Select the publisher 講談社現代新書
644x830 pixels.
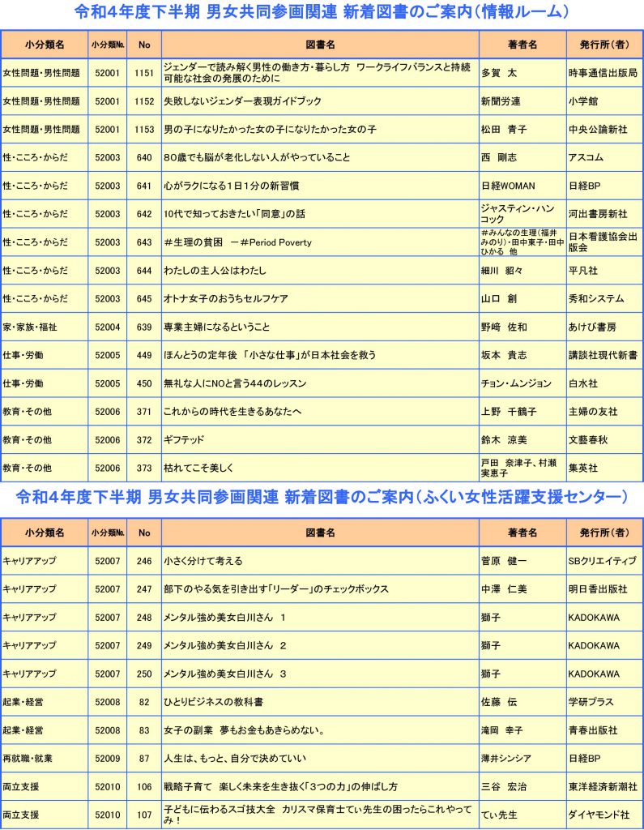[603, 355]
